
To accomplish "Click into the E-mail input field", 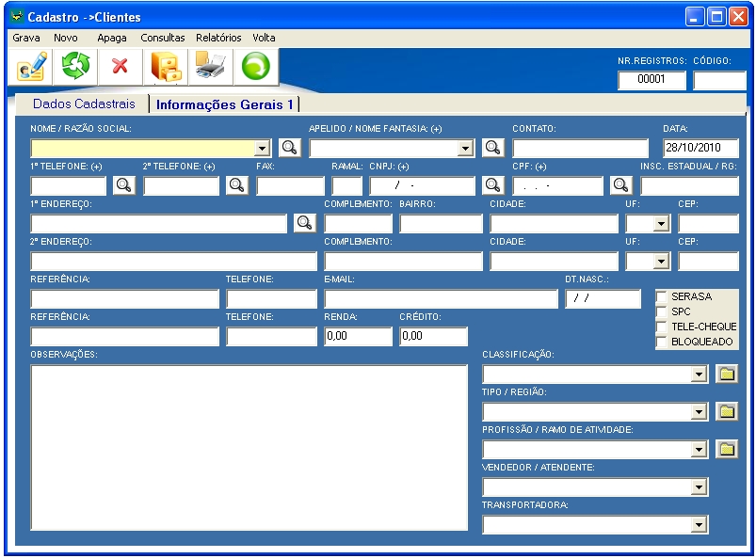I will (x=441, y=299).
